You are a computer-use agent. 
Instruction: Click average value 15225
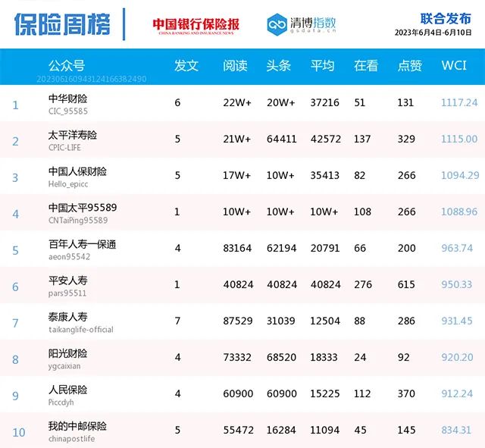(325, 393)
